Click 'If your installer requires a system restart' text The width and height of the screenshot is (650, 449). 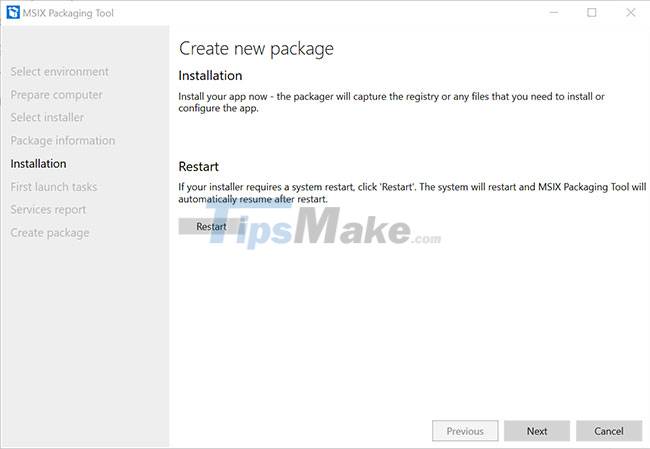point(412,193)
